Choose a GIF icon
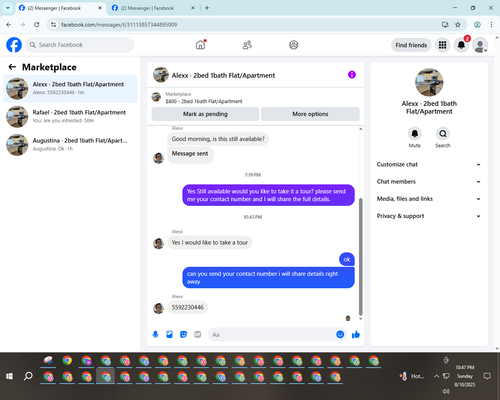This screenshot has height=400, width=500. click(x=198, y=334)
